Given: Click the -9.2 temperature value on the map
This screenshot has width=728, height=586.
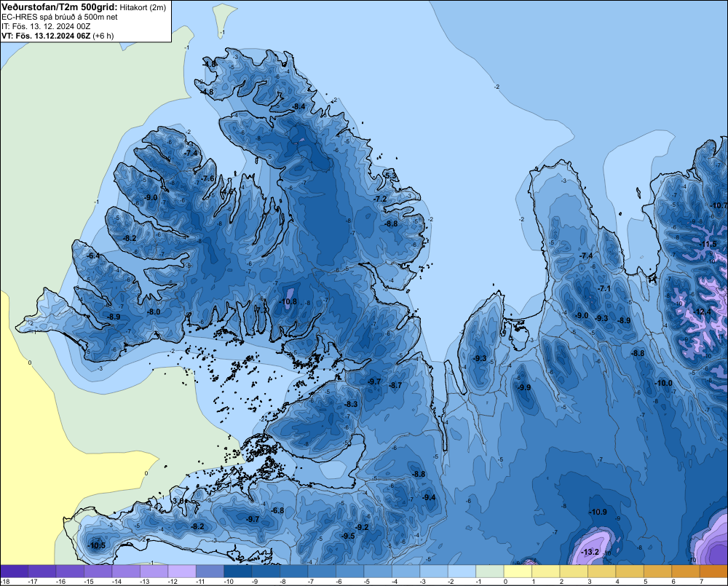Looking at the screenshot, I should coord(362,528).
